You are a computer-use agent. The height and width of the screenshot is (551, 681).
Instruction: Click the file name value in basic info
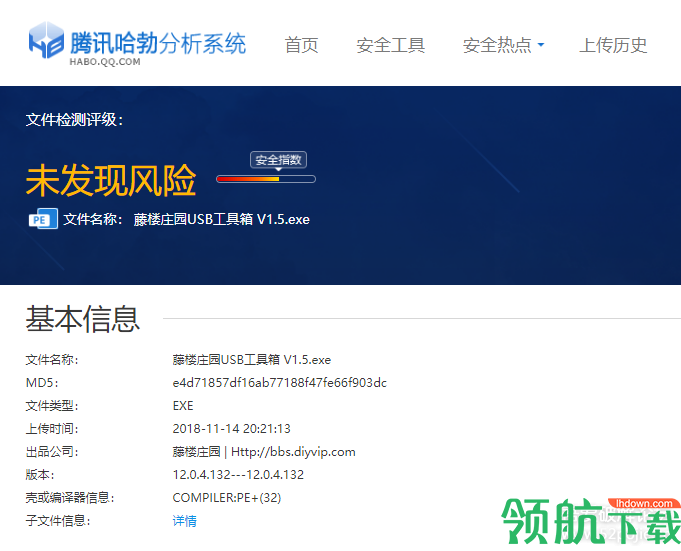coord(251,360)
